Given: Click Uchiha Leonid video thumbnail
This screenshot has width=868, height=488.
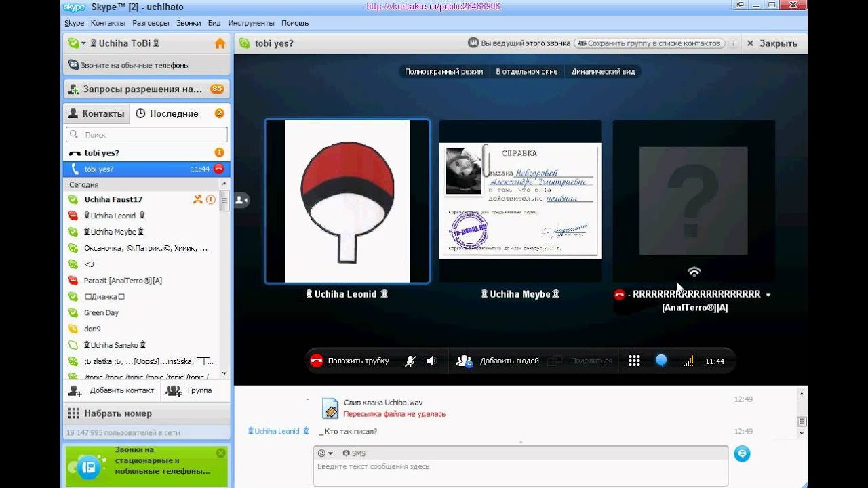Looking at the screenshot, I should coord(347,201).
